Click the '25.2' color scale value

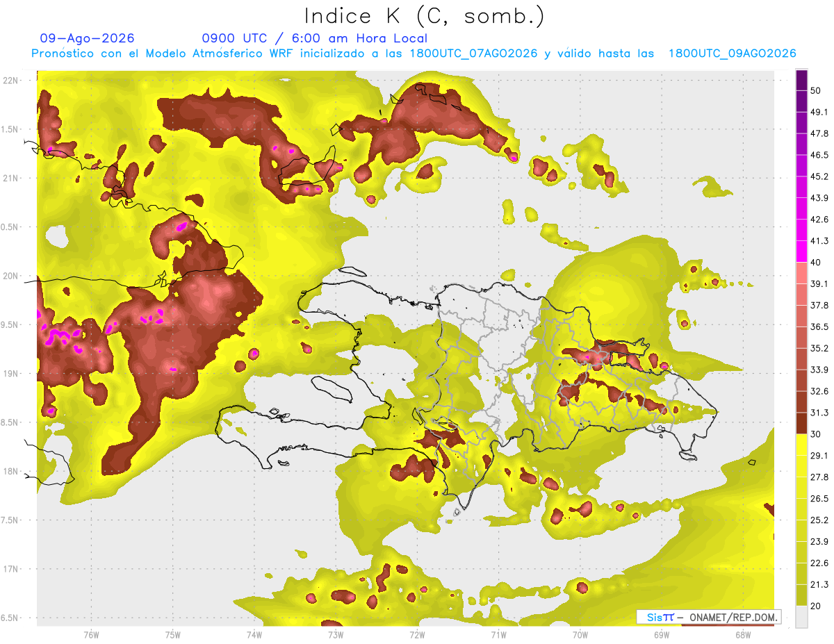coord(819,520)
